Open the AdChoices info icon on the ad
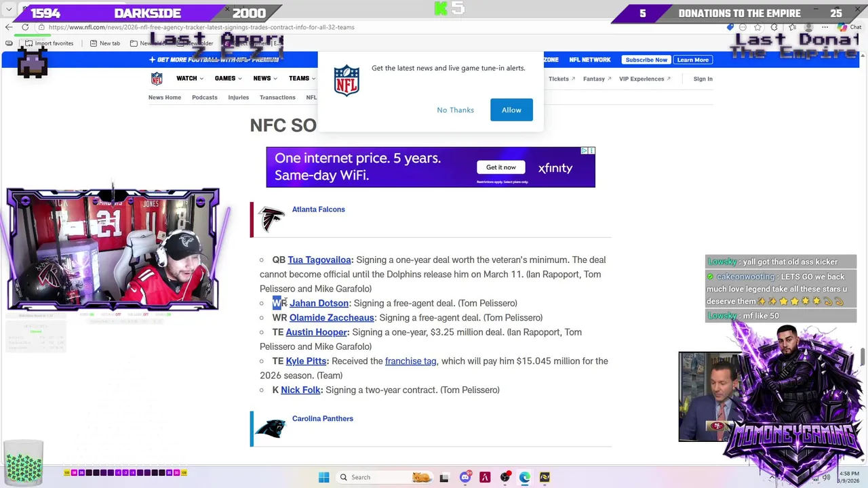Screen dimensions: 868x488 (x=585, y=150)
